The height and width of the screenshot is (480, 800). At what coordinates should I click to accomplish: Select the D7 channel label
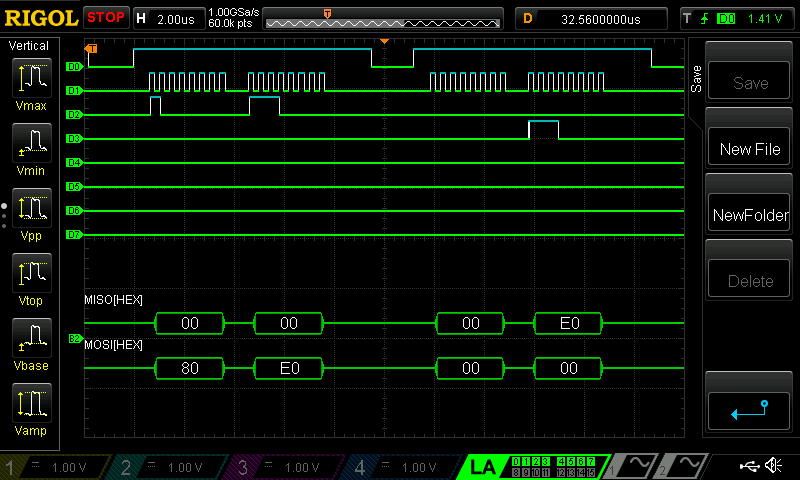(74, 234)
